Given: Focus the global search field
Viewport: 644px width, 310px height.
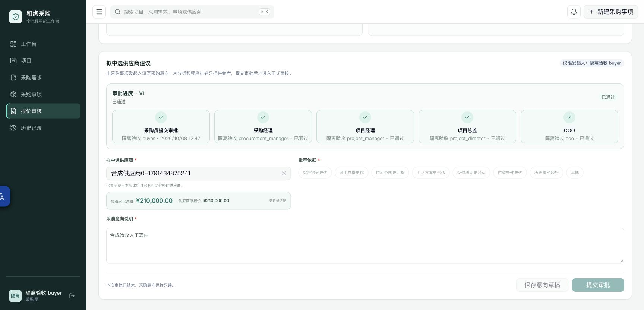Looking at the screenshot, I should (x=192, y=12).
